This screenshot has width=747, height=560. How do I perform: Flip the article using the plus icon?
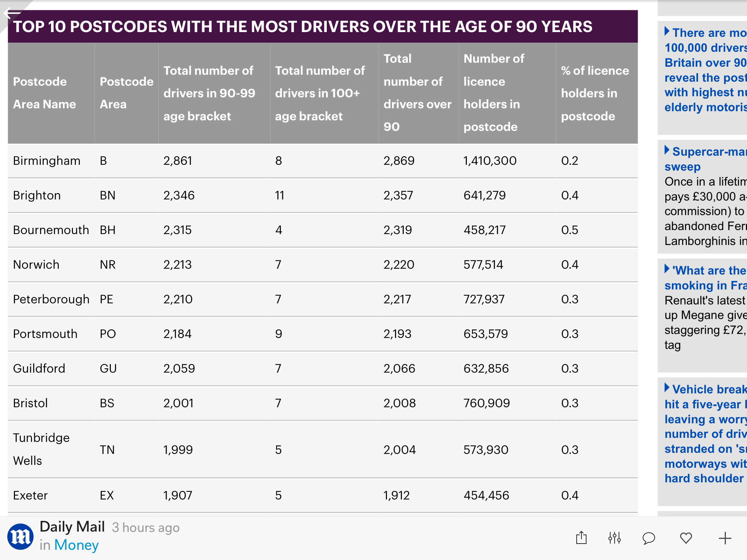[725, 537]
